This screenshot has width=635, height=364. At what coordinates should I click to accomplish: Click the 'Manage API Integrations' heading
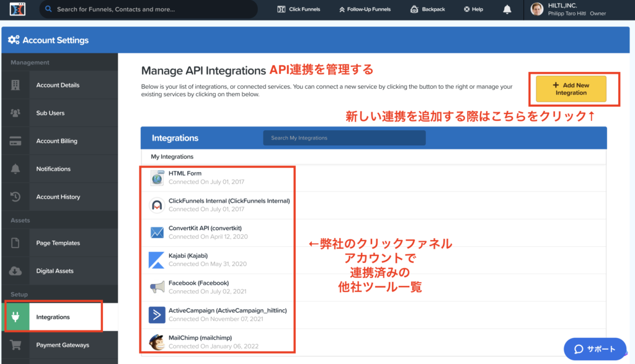coord(203,71)
